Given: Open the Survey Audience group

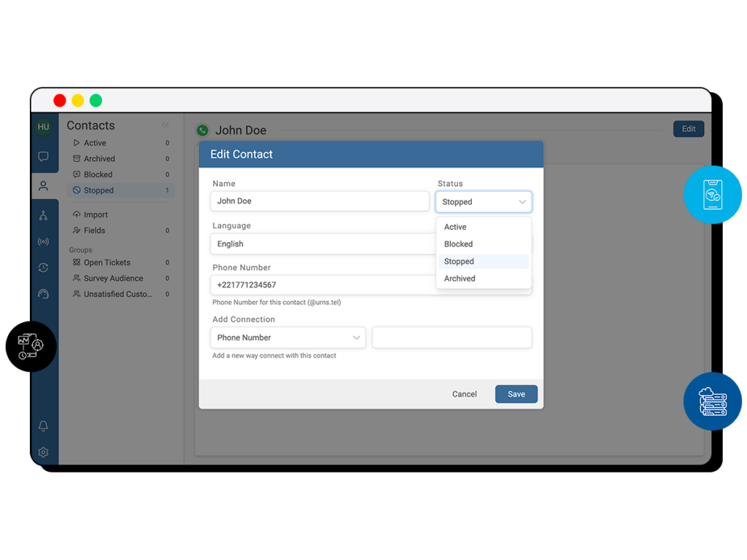Looking at the screenshot, I should 121,278.
